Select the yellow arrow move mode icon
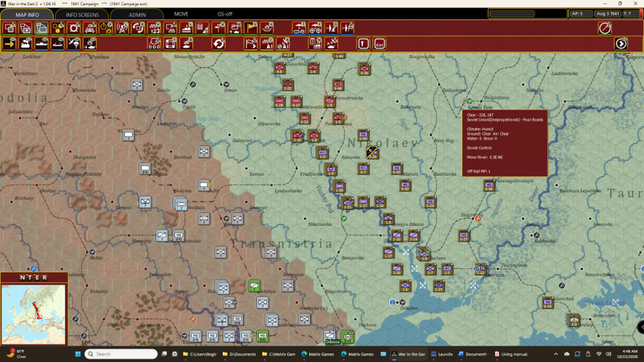 pyautogui.click(x=10, y=43)
